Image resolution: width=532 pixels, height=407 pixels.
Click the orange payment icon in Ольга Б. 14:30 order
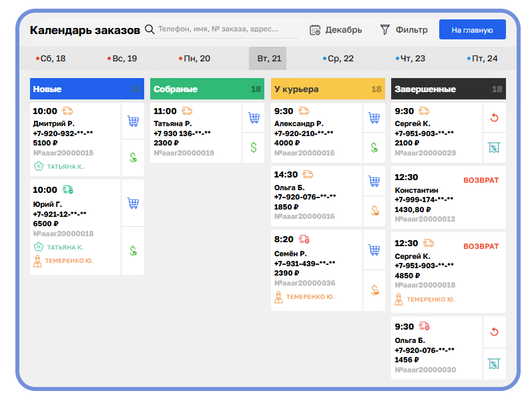(x=374, y=211)
